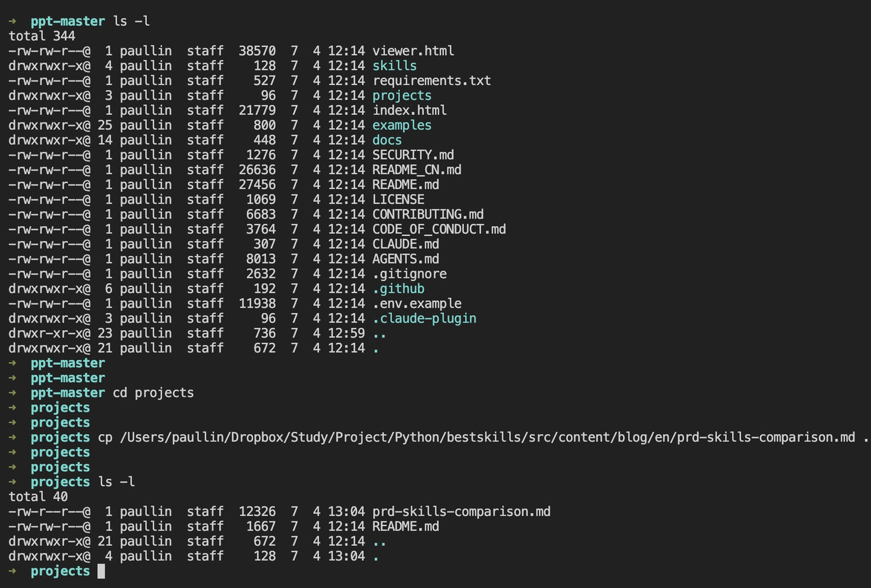Click the .claude-plugin directory name
The width and height of the screenshot is (871, 588).
pyautogui.click(x=424, y=318)
